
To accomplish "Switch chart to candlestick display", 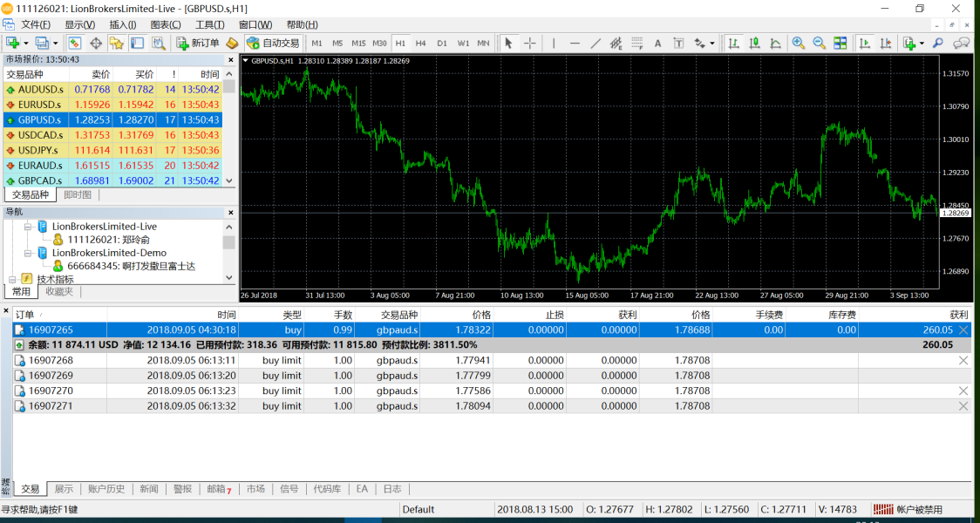I will 753,43.
